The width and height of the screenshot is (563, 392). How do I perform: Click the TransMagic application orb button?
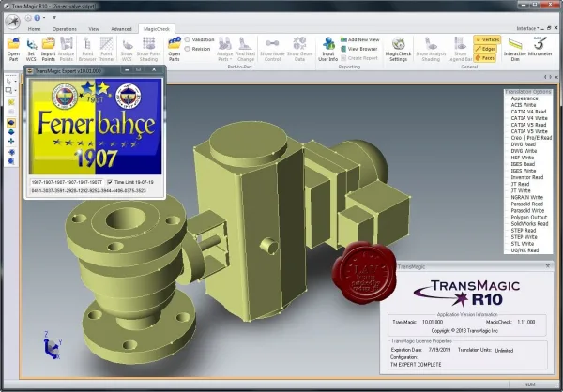pos(12,22)
